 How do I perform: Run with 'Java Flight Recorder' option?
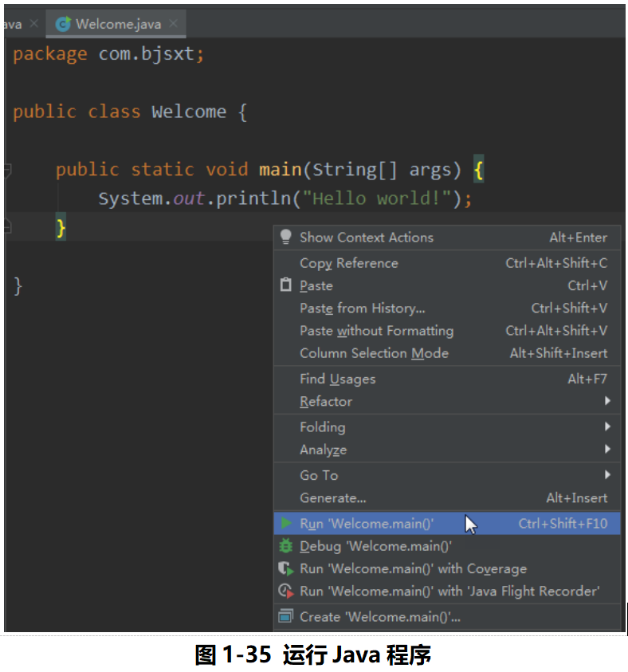[x=447, y=591]
